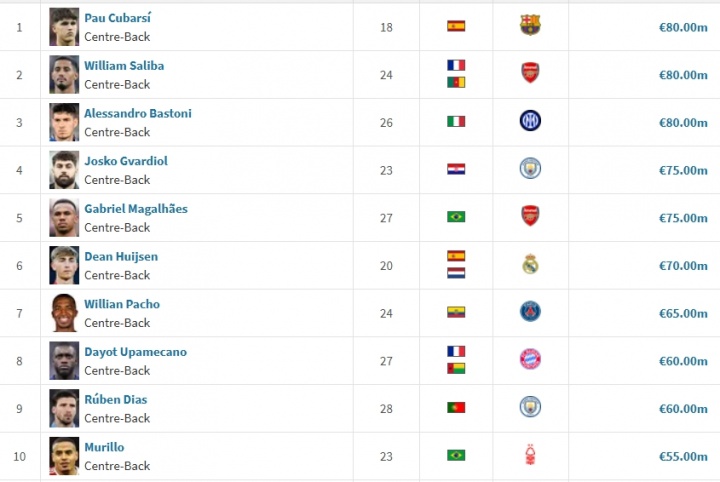The image size is (720, 482).
Task: Click Arsenal crest in William Saliba row
Action: click(530, 73)
